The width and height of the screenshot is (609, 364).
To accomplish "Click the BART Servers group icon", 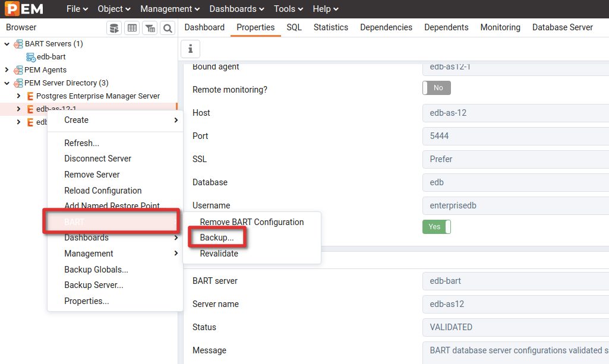I will click(x=18, y=44).
